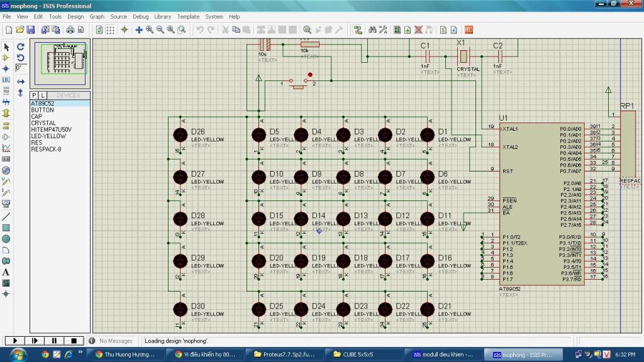The image size is (644, 362).
Task: Open the ARES netlist transfer icon
Action: pyautogui.click(x=469, y=30)
